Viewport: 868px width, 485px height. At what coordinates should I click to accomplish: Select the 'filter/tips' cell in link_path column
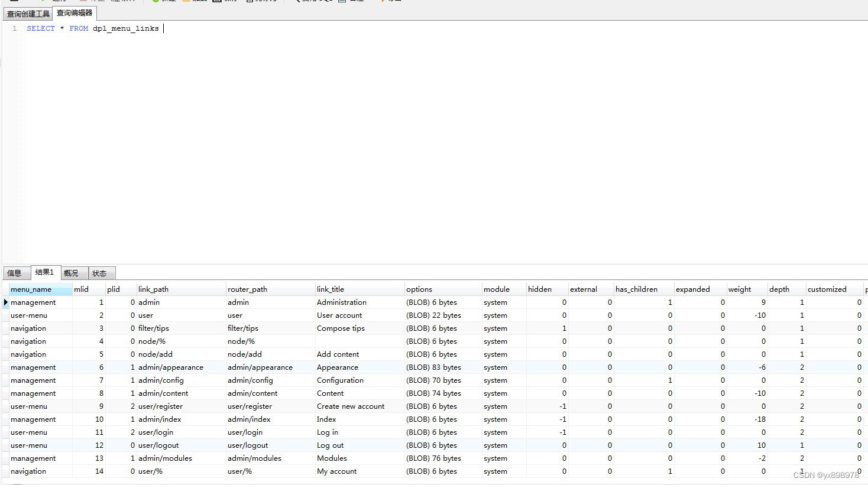182,328
